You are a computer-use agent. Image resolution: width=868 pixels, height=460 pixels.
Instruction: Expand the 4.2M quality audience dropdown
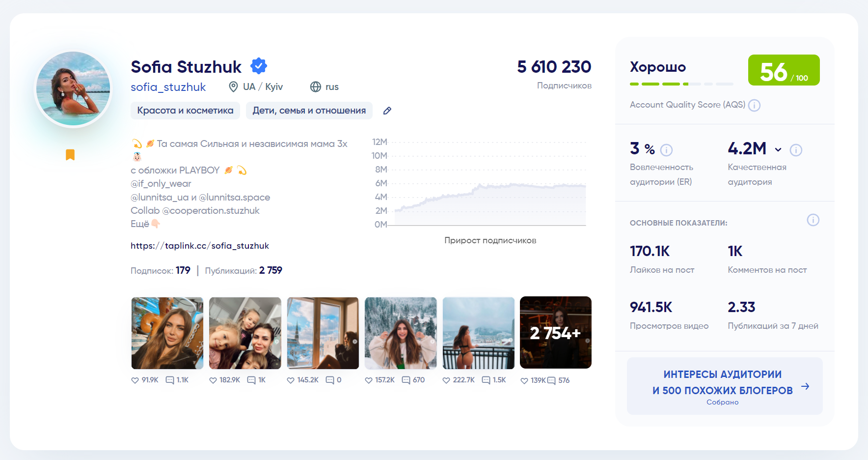click(x=778, y=150)
